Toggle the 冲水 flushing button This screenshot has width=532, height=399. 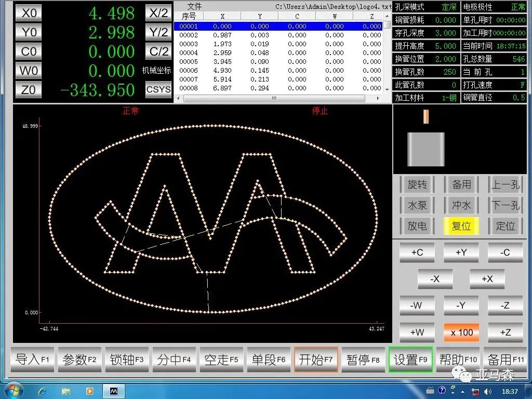(x=461, y=205)
